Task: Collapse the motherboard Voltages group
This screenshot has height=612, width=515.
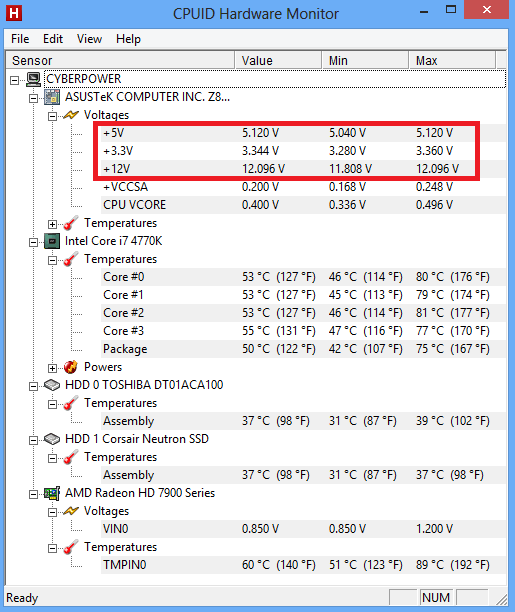Action: [x=52, y=116]
